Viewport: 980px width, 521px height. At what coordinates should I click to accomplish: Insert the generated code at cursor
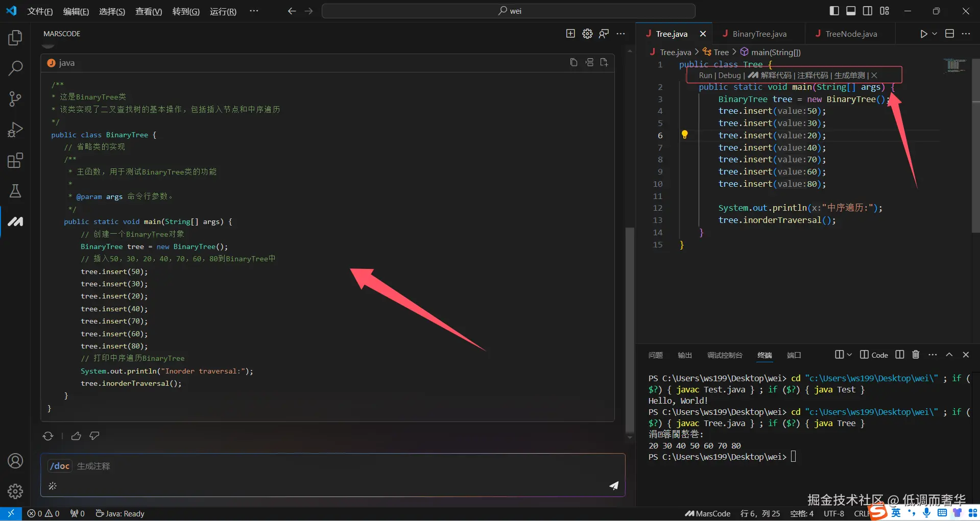tap(589, 62)
